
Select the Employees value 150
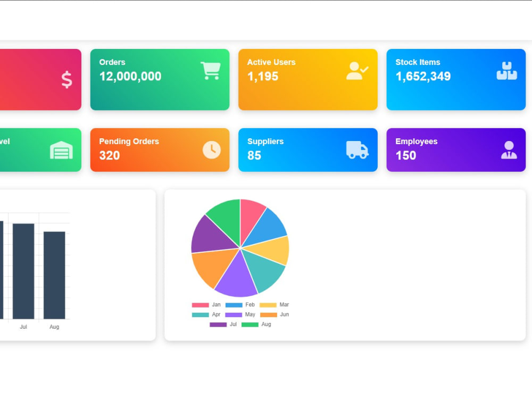pos(406,155)
